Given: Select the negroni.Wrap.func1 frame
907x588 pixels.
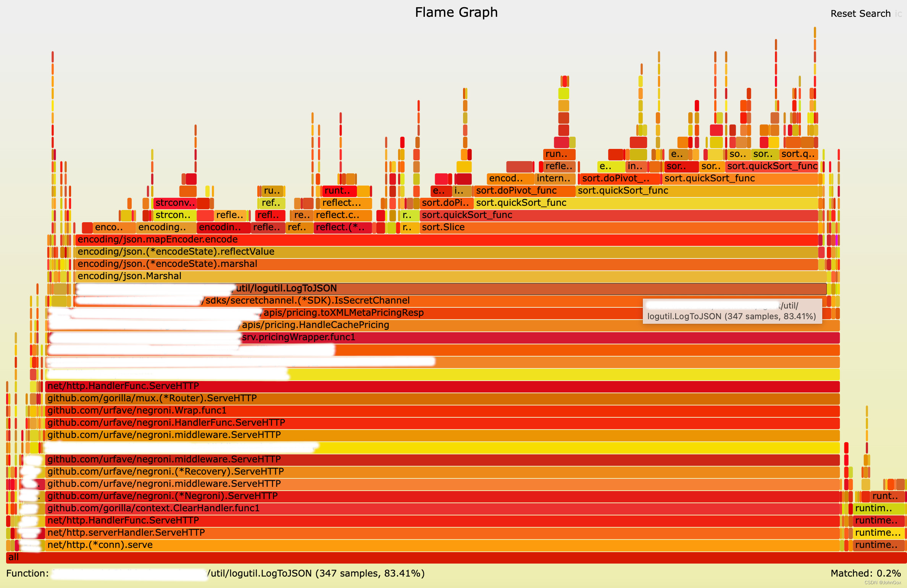Looking at the screenshot, I should (x=442, y=410).
